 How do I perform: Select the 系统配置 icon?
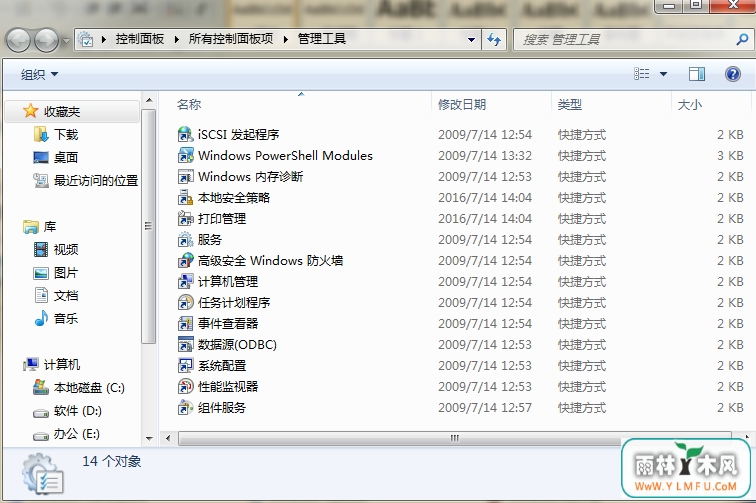[186, 365]
